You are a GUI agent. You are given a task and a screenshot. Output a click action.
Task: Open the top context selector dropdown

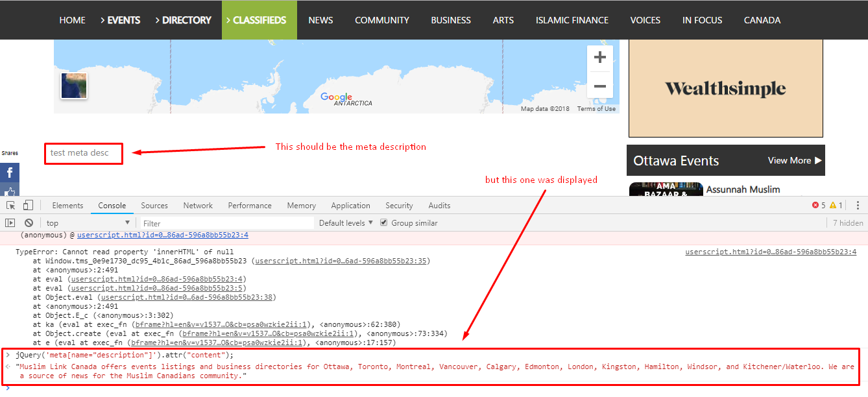point(87,223)
